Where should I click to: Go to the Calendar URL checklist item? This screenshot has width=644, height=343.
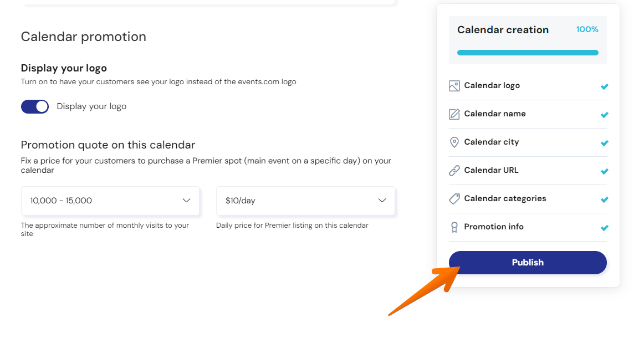point(528,171)
